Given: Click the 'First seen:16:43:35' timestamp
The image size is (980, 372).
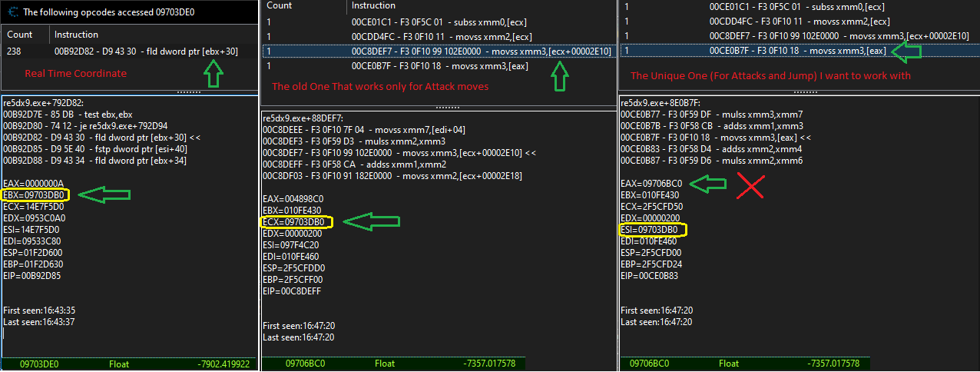Looking at the screenshot, I should pyautogui.click(x=39, y=310).
